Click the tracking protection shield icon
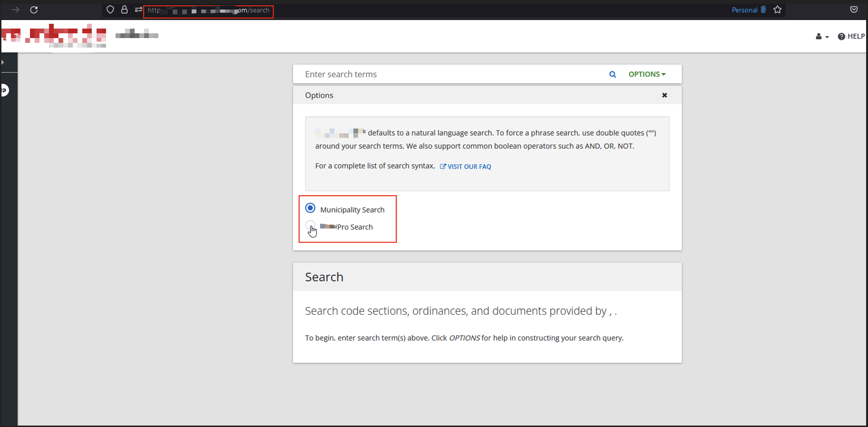This screenshot has height=427, width=868. coord(110,10)
